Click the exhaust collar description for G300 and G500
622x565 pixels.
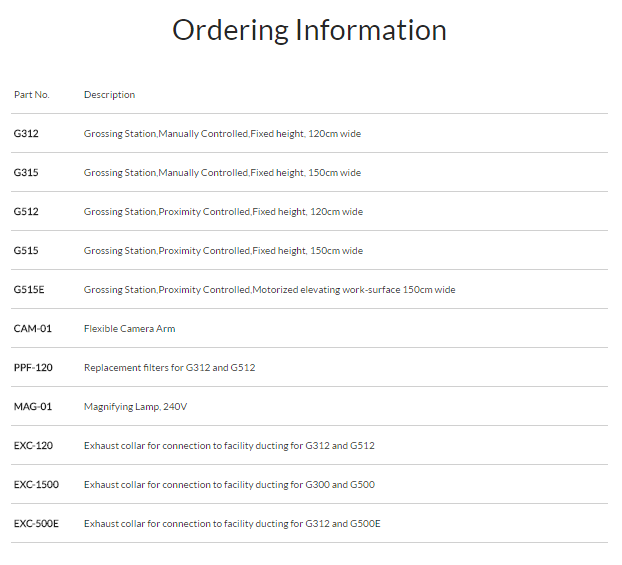(x=229, y=485)
